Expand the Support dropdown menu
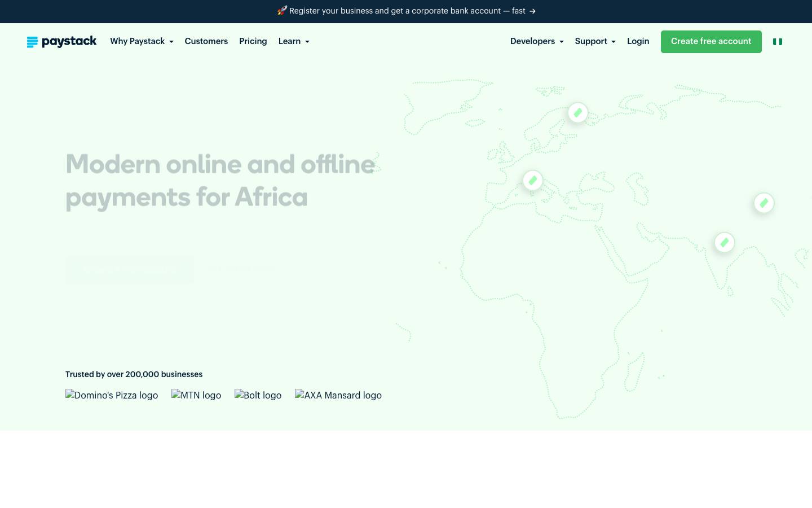This screenshot has width=812, height=508. (595, 42)
